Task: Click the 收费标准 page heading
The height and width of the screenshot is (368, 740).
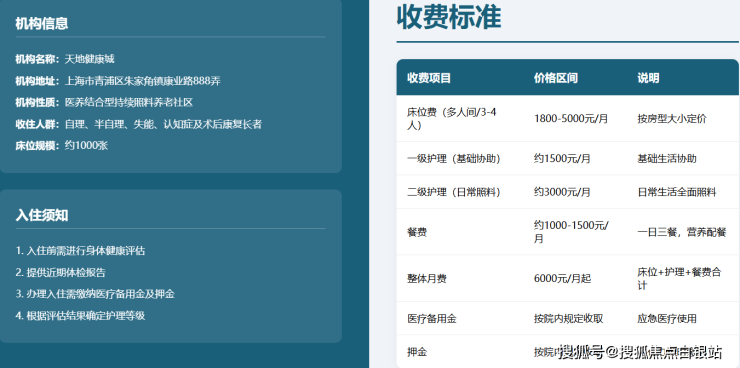Action: click(x=448, y=17)
